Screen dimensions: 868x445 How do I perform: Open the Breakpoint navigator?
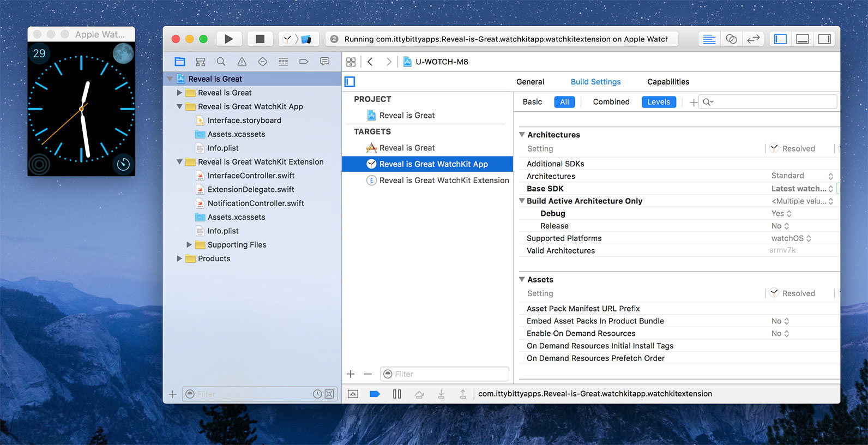click(x=304, y=62)
